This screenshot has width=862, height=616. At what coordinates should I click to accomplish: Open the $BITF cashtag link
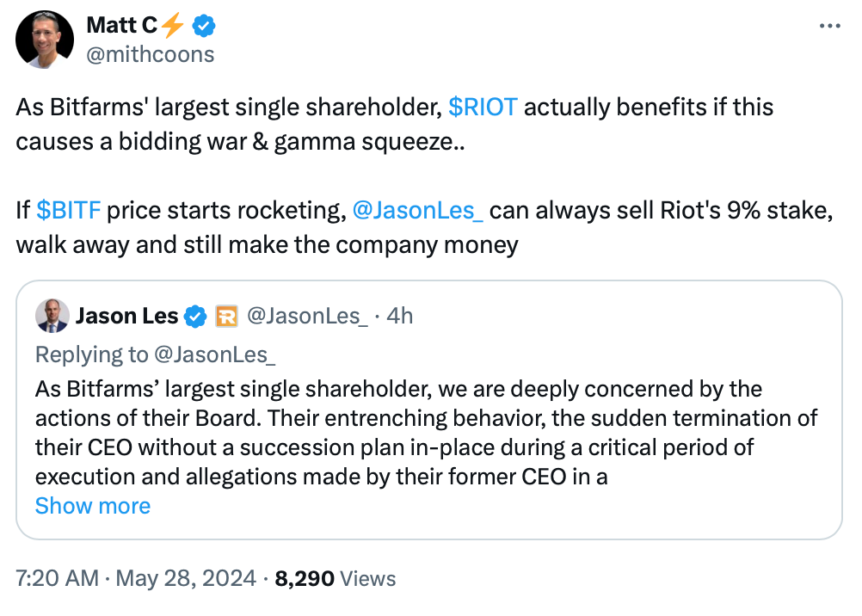[x=69, y=211]
